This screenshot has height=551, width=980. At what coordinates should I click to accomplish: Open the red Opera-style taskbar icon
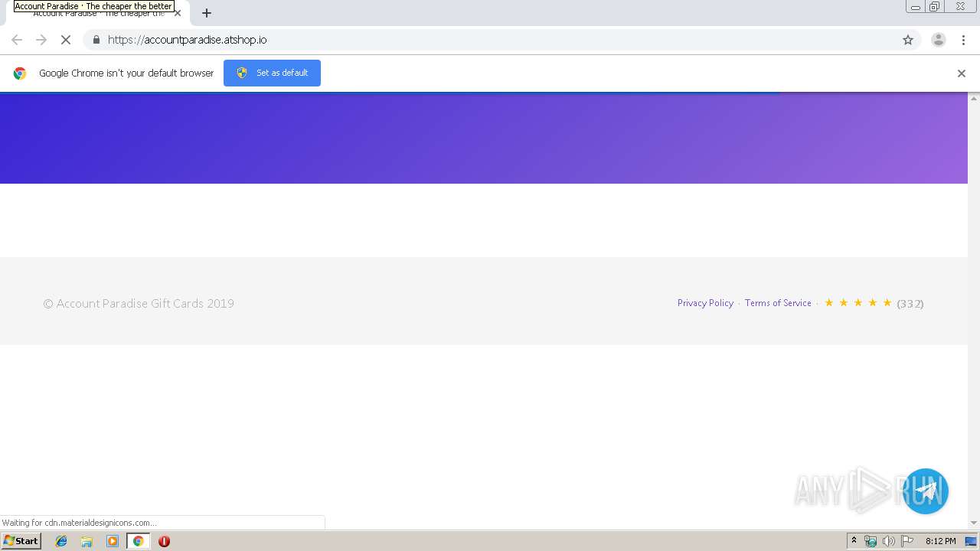coord(164,541)
